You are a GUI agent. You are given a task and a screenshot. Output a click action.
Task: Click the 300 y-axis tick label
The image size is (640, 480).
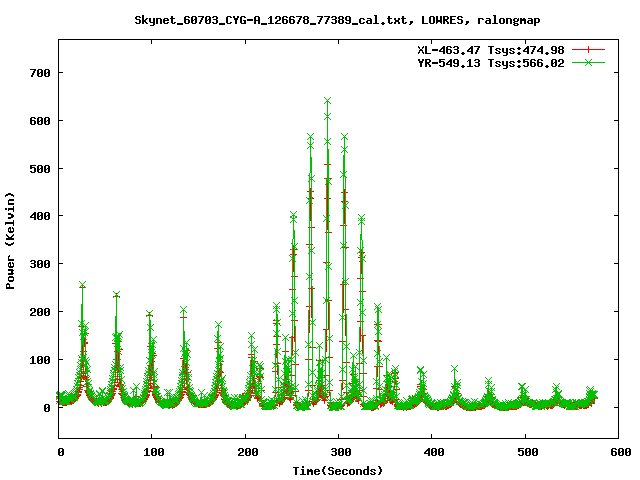pyautogui.click(x=40, y=264)
